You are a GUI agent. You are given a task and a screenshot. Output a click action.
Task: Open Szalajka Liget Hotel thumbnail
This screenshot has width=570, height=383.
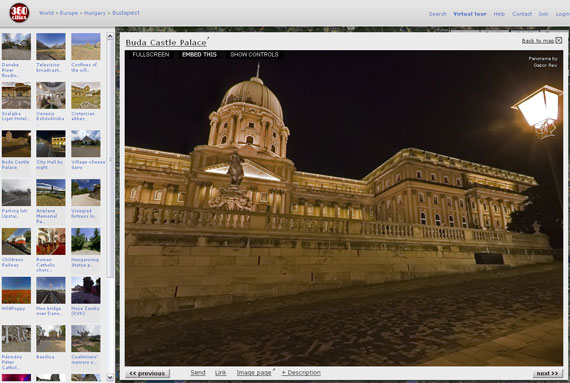point(16,96)
